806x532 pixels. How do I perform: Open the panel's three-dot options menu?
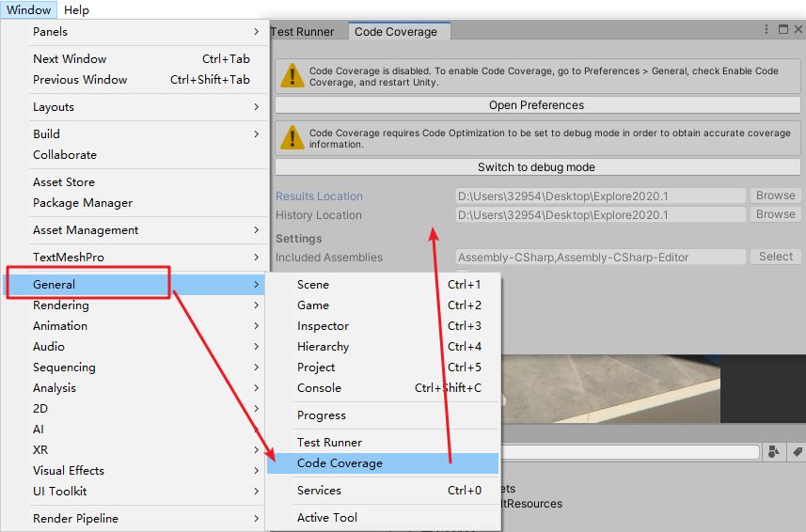[766, 30]
